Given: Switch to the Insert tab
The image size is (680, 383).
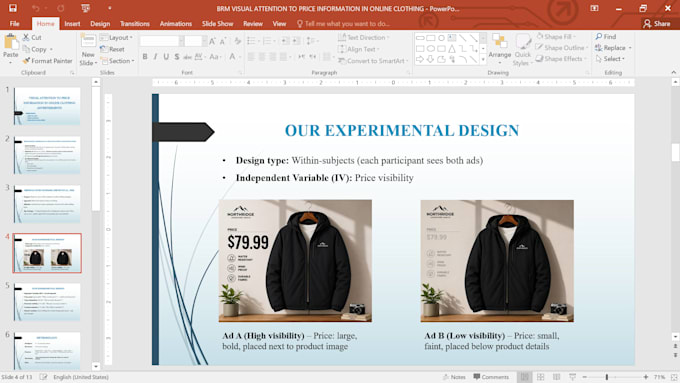Looking at the screenshot, I should (x=72, y=23).
